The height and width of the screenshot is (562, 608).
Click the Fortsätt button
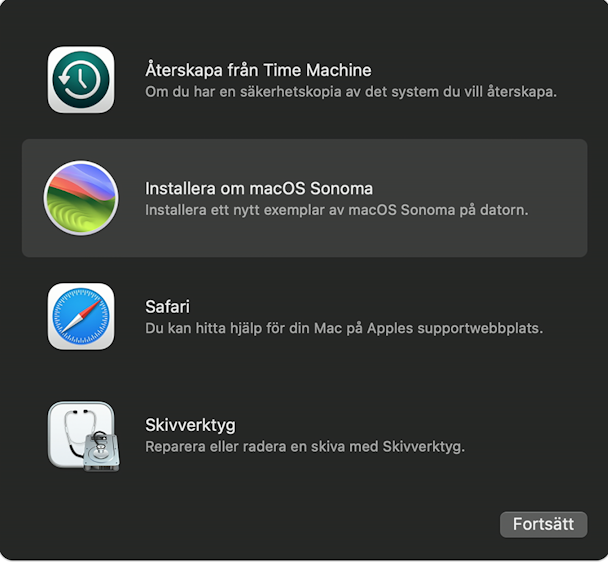[543, 524]
